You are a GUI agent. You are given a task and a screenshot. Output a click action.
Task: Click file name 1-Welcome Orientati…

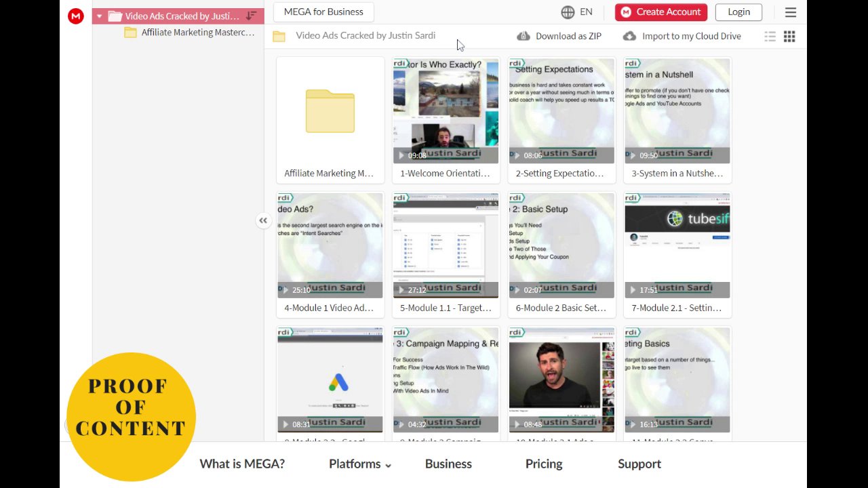coord(445,174)
